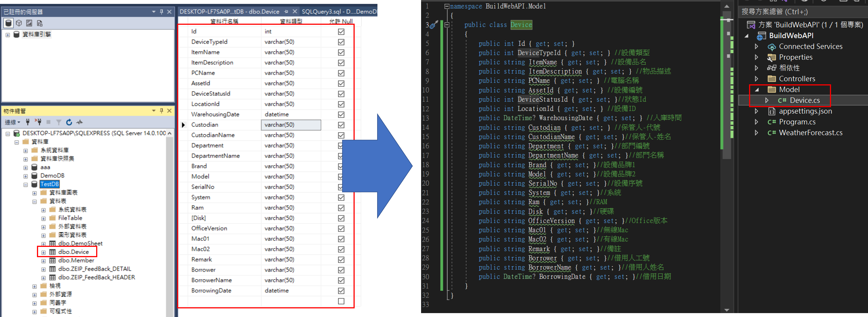Expand the DemoDB database node
This screenshot has height=317, width=868.
(x=26, y=176)
